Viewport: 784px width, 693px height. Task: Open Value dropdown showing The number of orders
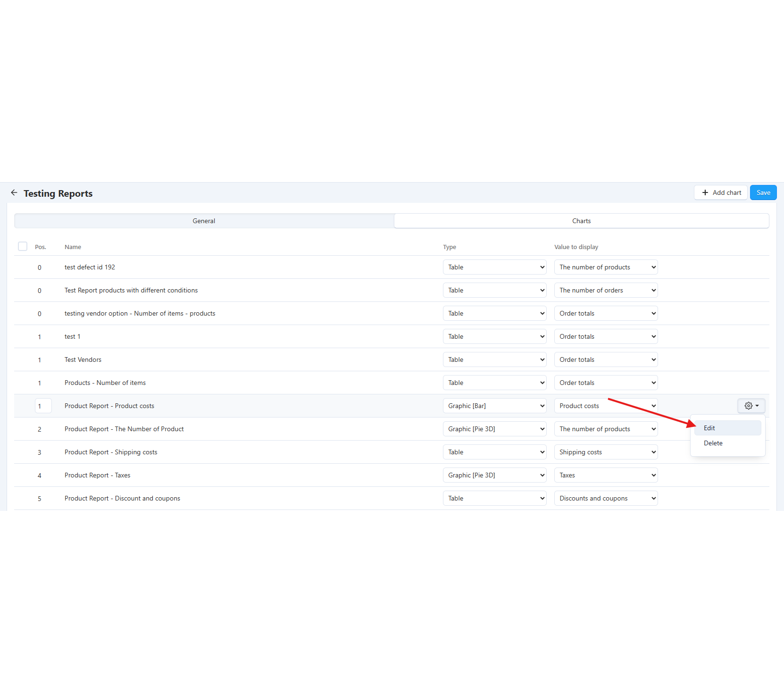(606, 290)
